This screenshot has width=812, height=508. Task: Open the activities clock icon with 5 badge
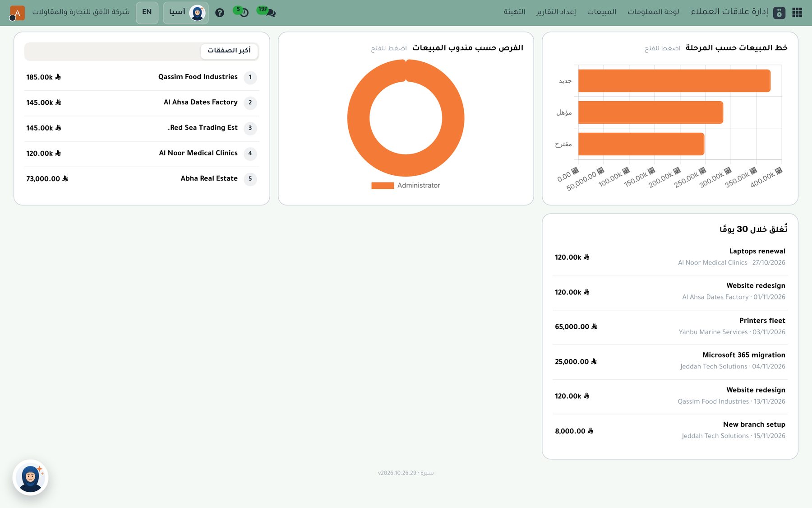pyautogui.click(x=241, y=12)
